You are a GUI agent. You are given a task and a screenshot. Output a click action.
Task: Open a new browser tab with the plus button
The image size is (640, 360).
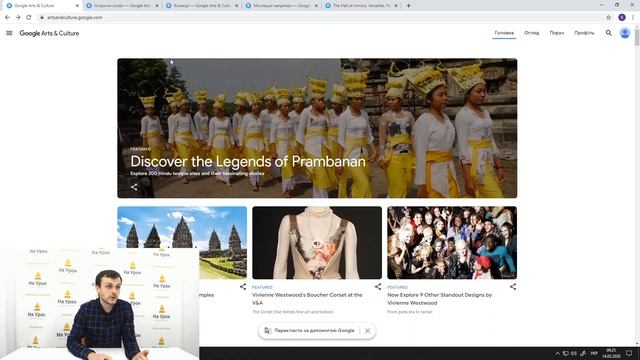pos(408,6)
